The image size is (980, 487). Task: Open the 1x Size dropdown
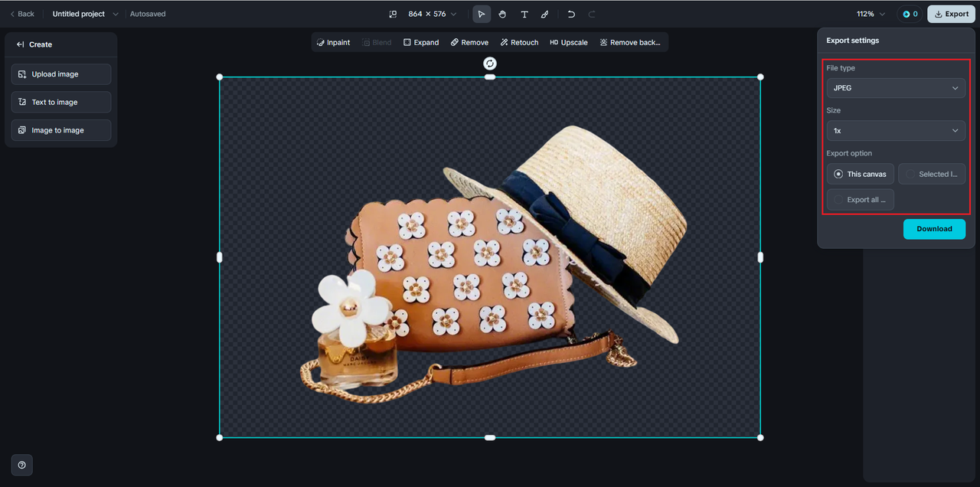(896, 131)
